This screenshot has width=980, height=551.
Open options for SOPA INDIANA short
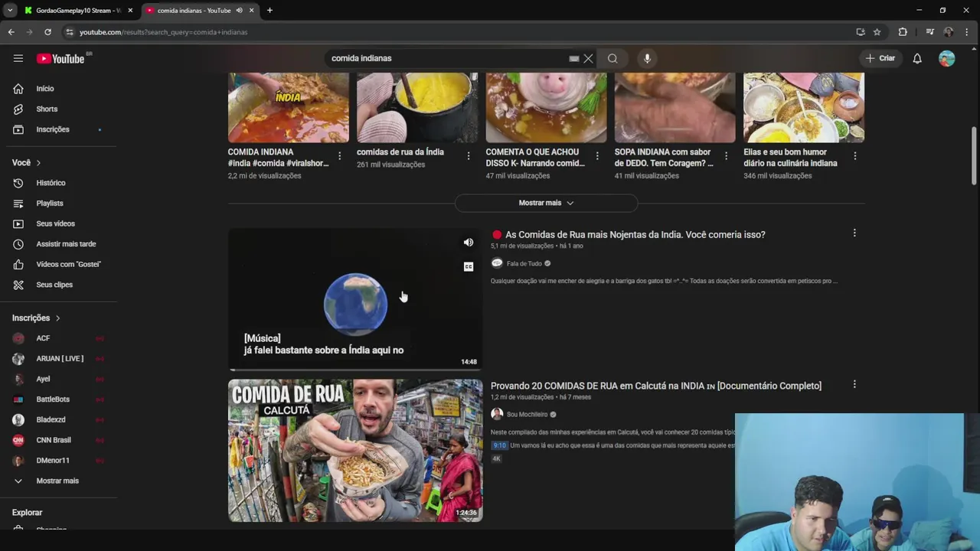[726, 156]
